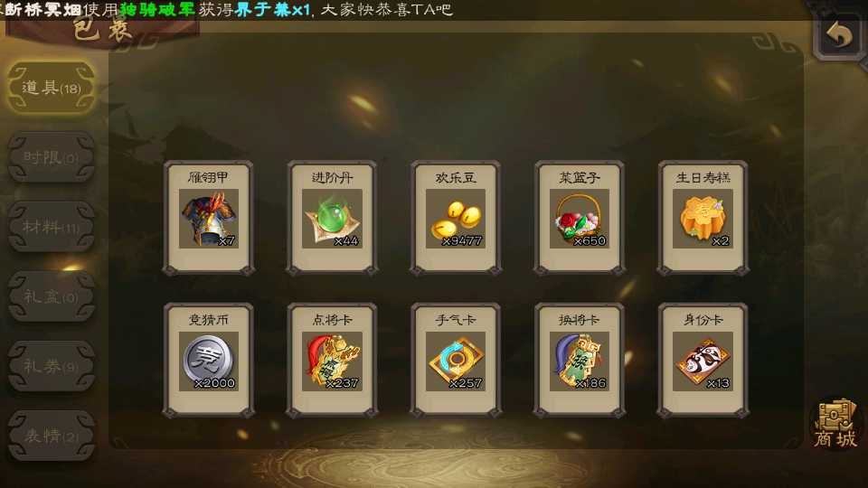The width and height of the screenshot is (868, 488).
Task: Select the 换将卡 card item
Action: tap(579, 361)
